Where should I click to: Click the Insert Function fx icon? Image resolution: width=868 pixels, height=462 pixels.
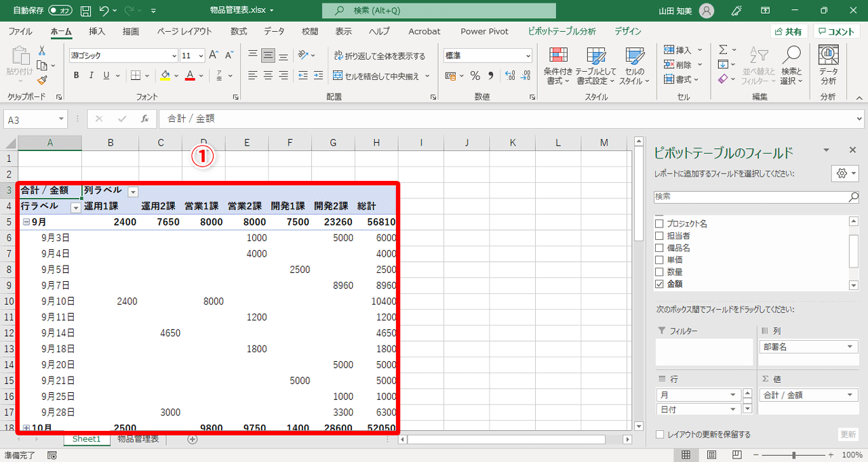[144, 119]
